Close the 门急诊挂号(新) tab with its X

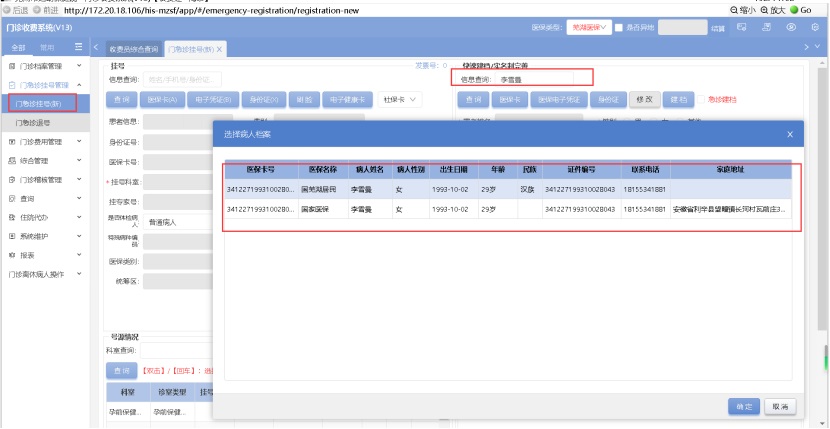219,49
